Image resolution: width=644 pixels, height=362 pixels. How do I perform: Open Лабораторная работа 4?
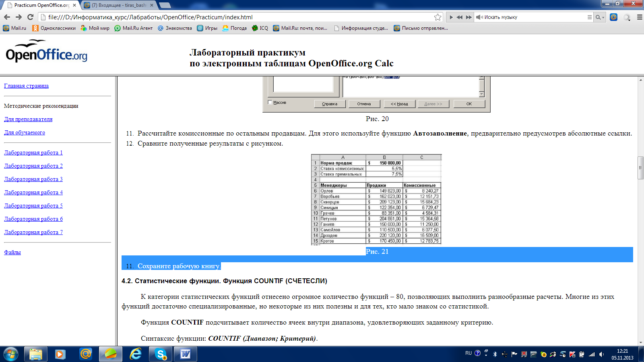point(33,192)
